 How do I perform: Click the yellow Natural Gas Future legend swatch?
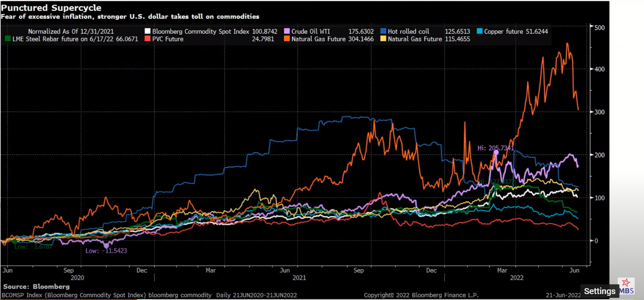[x=383, y=39]
